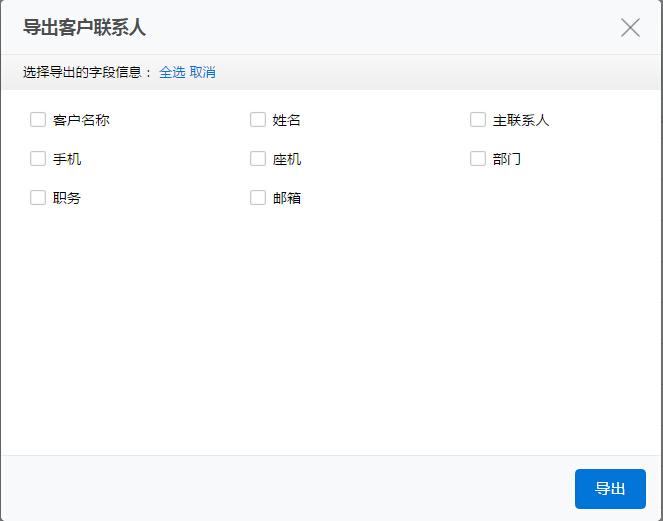Click the 部门 label text

[x=507, y=159]
